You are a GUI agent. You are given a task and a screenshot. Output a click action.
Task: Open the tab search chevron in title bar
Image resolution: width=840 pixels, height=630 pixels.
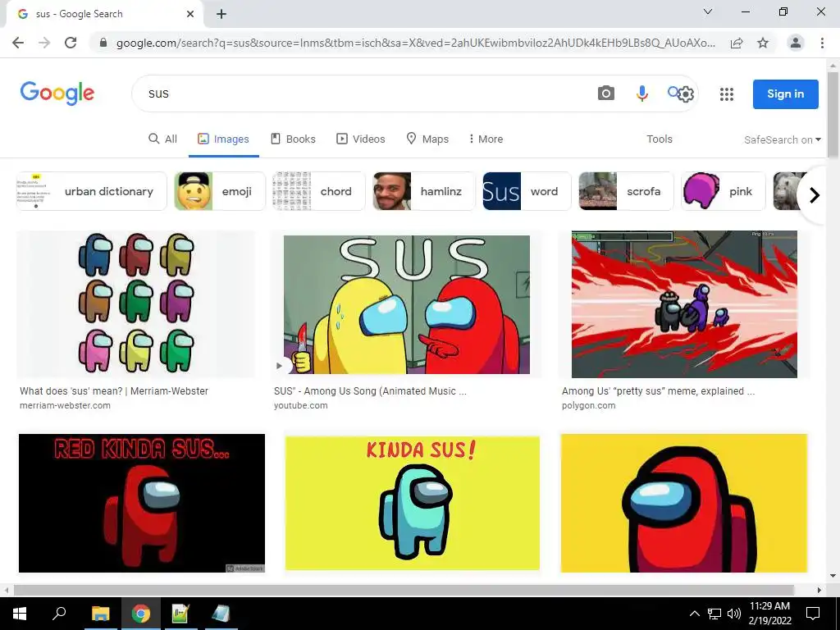708,11
